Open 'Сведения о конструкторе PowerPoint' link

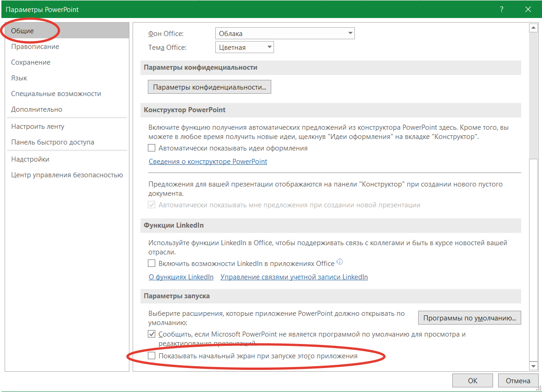(208, 162)
